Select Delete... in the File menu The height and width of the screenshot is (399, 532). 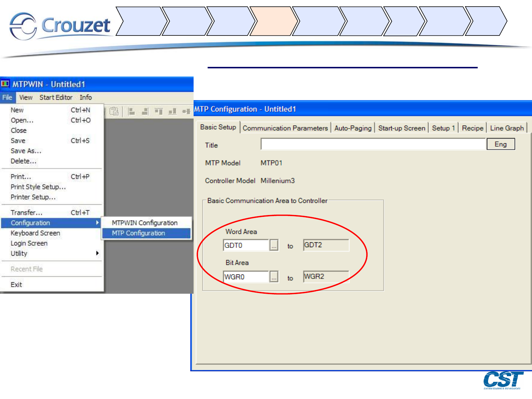tap(51, 161)
